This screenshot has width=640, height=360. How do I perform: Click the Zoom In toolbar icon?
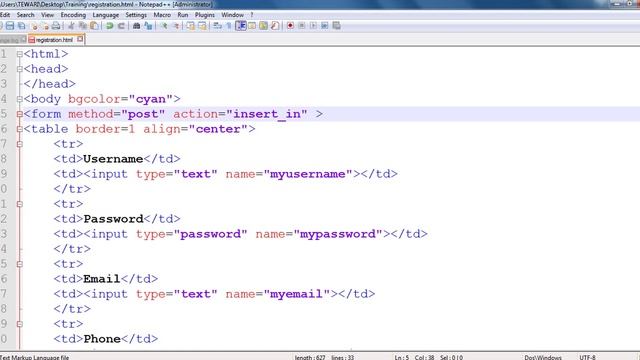(x=164, y=26)
